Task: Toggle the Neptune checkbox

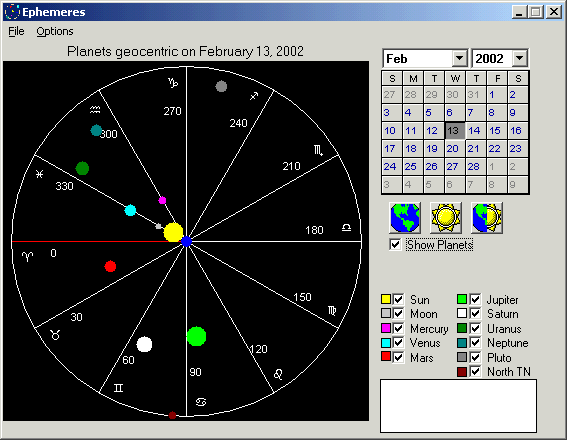Action: [x=475, y=342]
